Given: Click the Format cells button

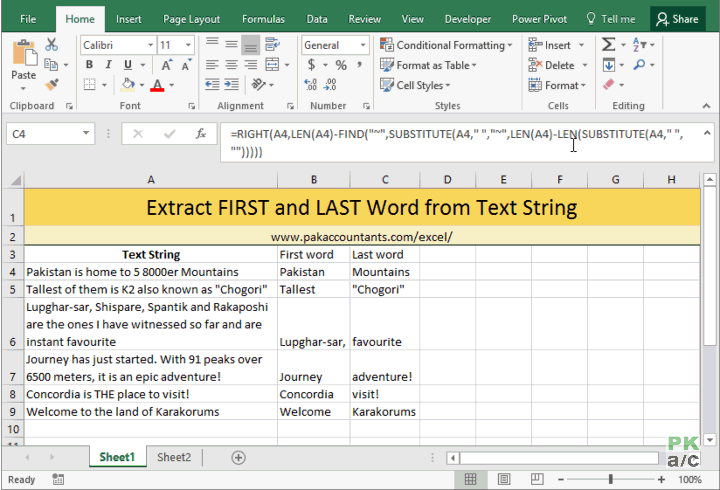Looking at the screenshot, I should [557, 85].
